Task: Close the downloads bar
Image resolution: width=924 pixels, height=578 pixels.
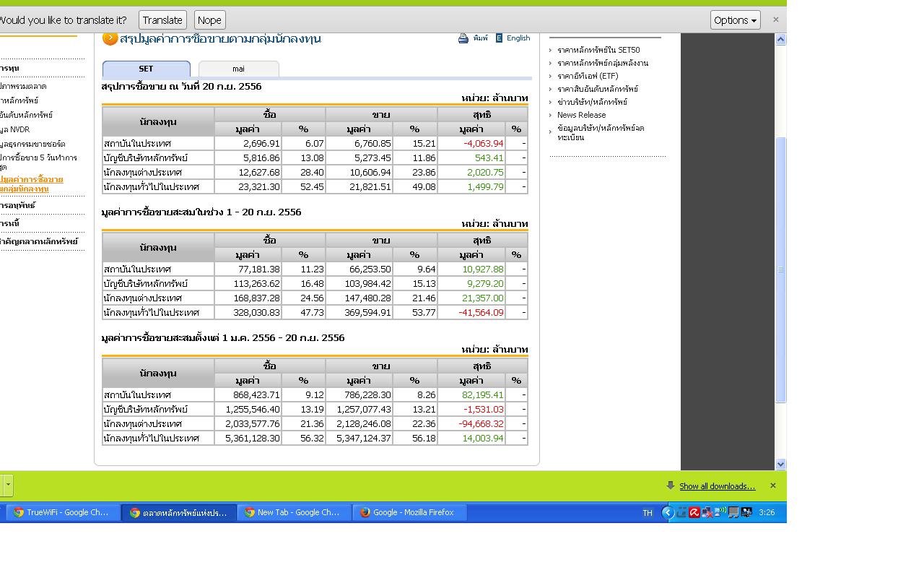Action: tap(772, 486)
